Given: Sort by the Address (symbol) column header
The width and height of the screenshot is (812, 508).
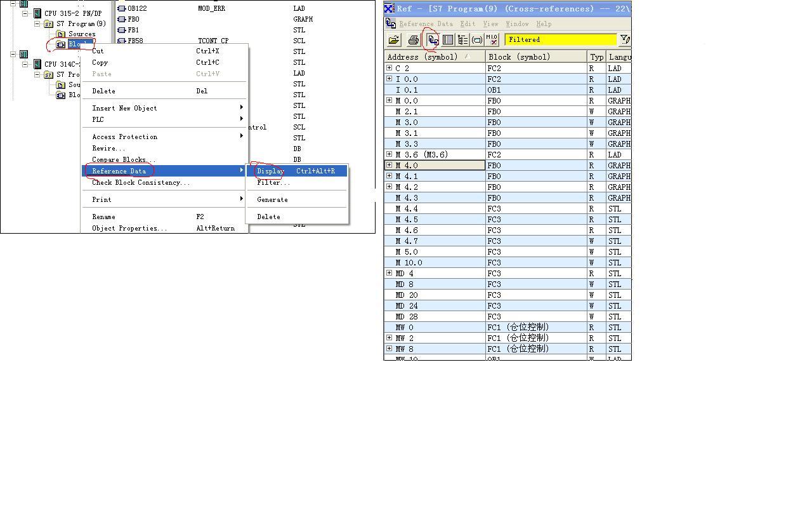Looking at the screenshot, I should [x=435, y=57].
